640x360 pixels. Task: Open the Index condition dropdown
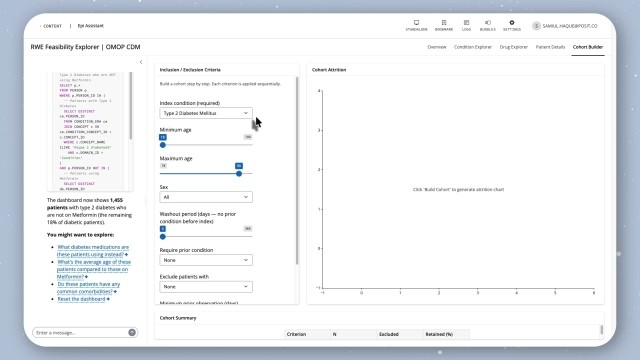(206, 113)
